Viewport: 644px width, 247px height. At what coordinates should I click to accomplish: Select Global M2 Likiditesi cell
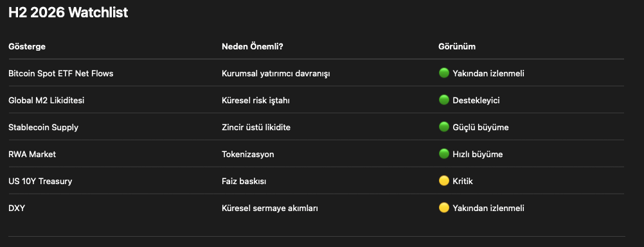coord(46,100)
